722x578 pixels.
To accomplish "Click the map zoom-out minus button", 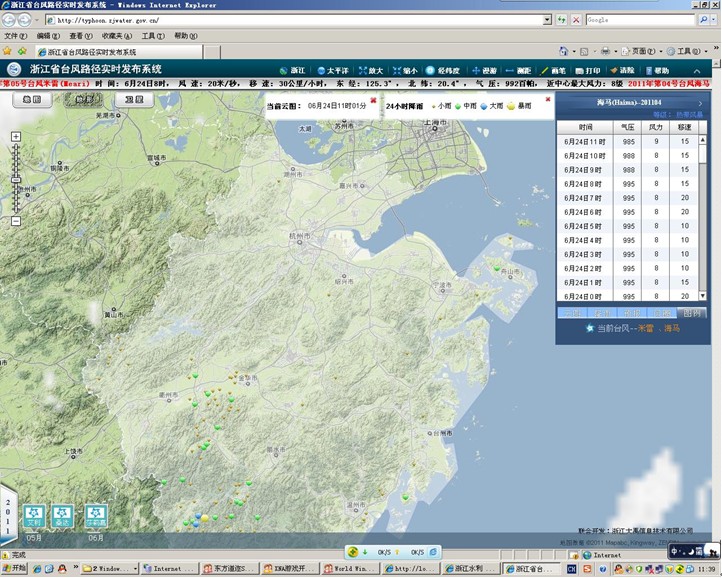I will pyautogui.click(x=16, y=222).
